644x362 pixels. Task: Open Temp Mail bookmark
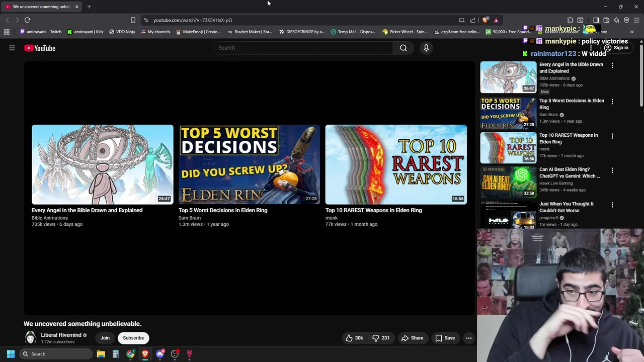(x=353, y=32)
